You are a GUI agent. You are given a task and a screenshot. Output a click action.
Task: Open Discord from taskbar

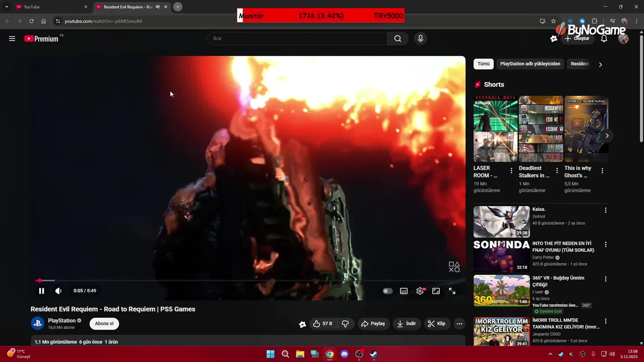tap(344, 354)
